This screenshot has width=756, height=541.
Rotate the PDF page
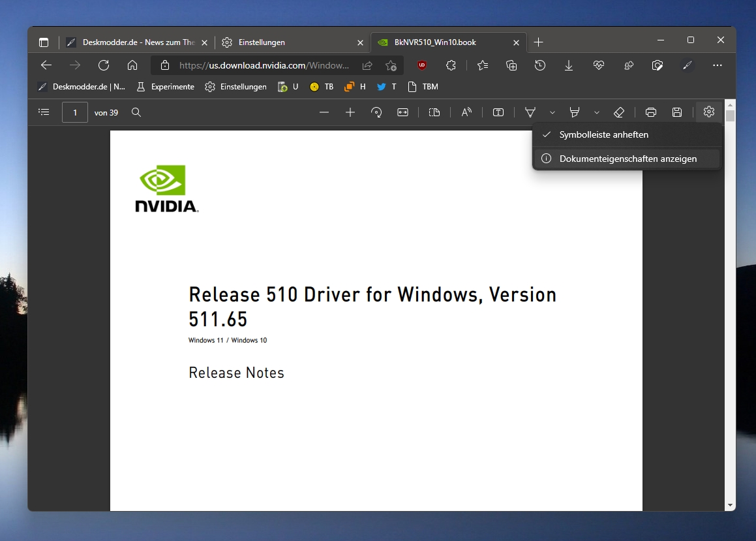click(376, 112)
